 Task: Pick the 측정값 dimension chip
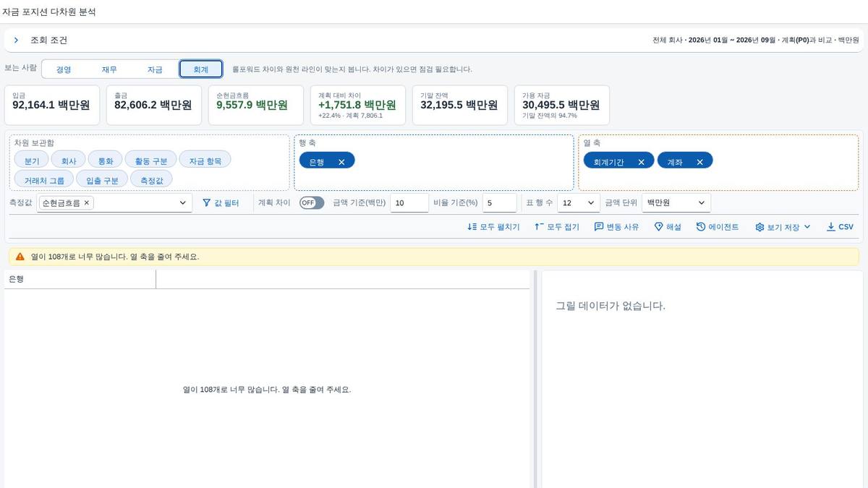click(151, 180)
